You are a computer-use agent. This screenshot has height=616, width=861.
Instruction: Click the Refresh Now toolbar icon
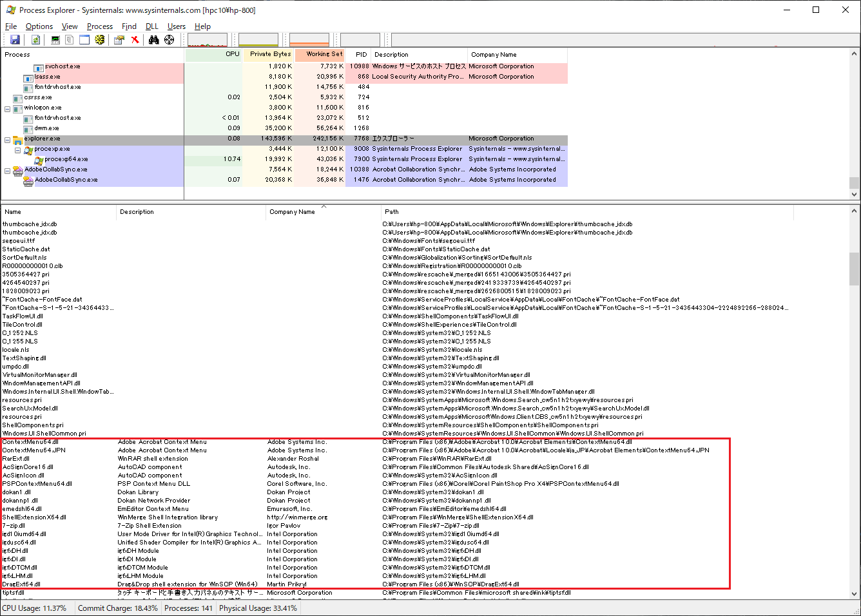pos(36,40)
